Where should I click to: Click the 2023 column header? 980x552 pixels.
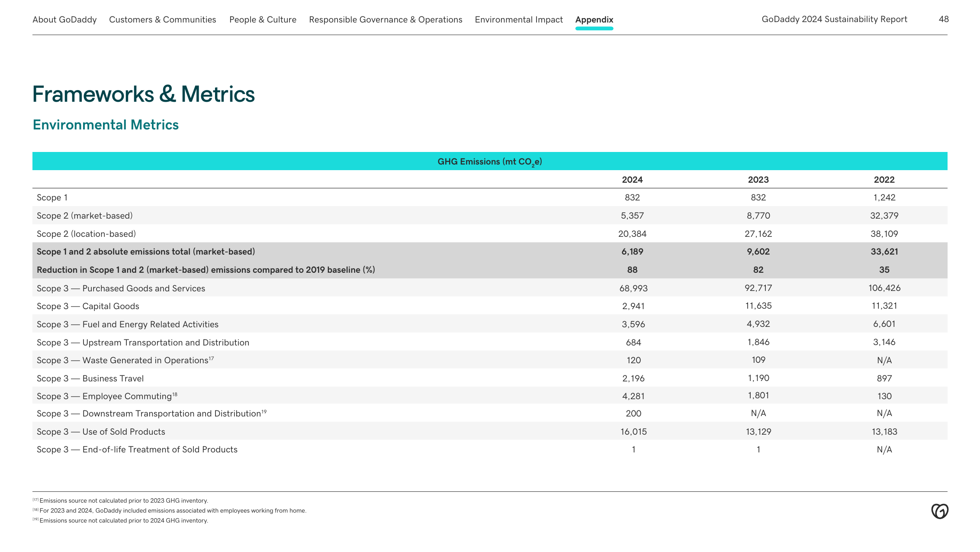tap(758, 180)
